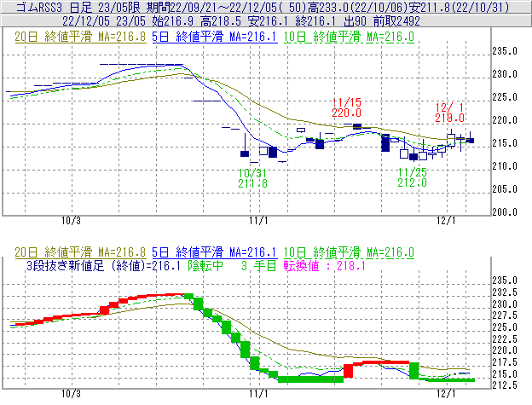
Task: Click upper chart 210.0 axis label
Action: (x=505, y=166)
